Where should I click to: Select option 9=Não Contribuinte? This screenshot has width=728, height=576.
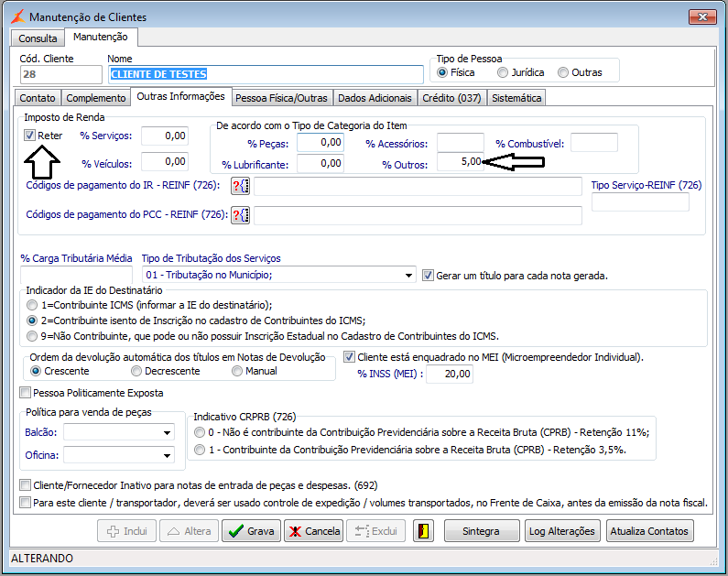coord(32,336)
